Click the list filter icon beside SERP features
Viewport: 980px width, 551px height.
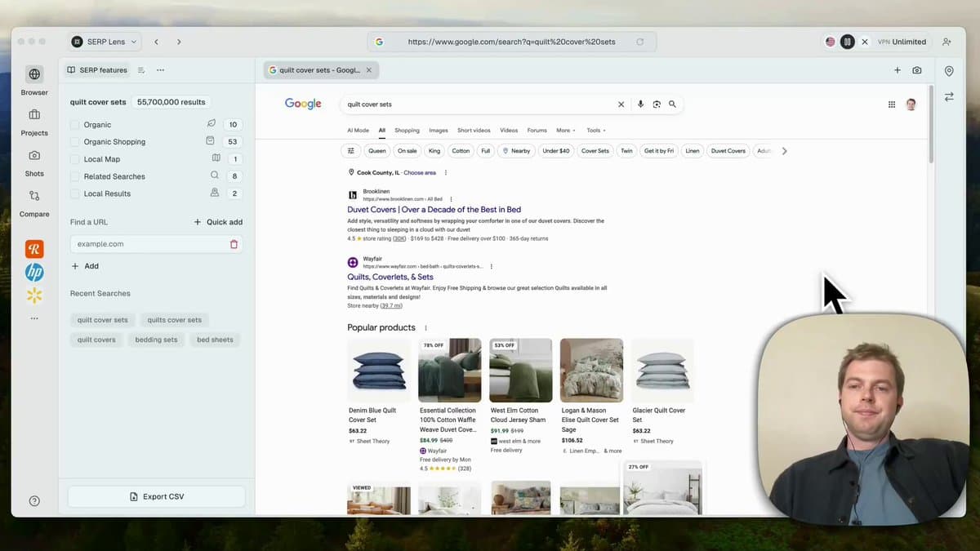click(141, 70)
